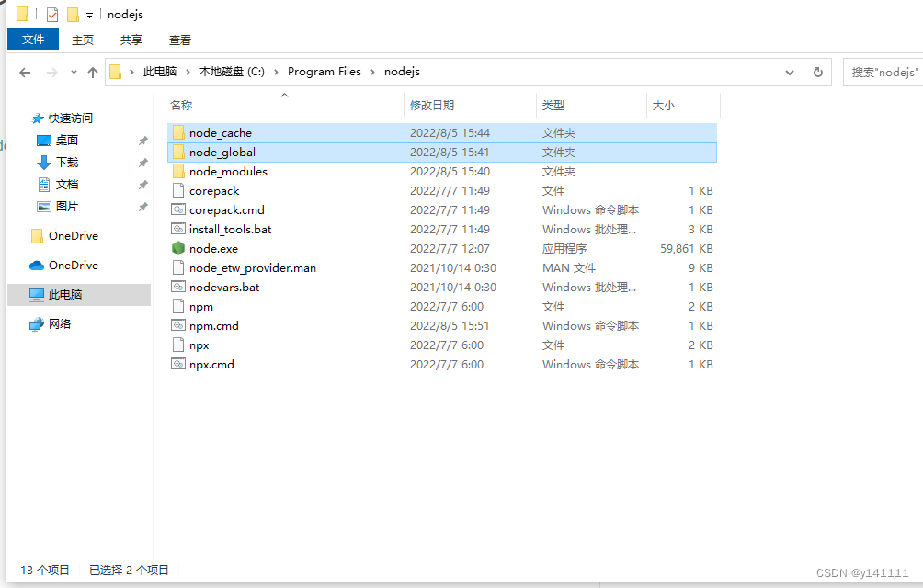Unpin 文档 using its pin icon

click(x=143, y=185)
